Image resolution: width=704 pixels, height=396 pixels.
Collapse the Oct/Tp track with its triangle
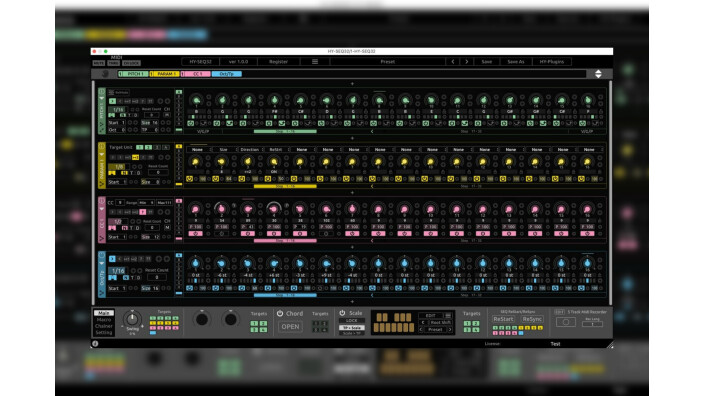pos(102,263)
